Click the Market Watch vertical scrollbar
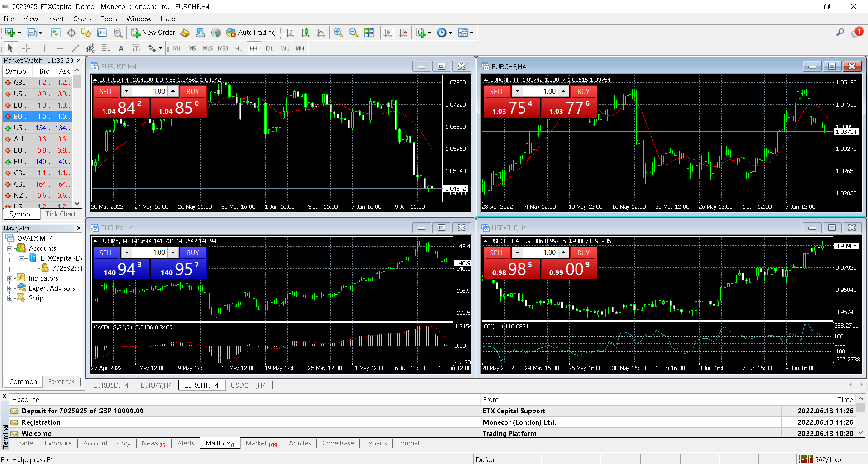The width and height of the screenshot is (868, 464). [x=77, y=137]
